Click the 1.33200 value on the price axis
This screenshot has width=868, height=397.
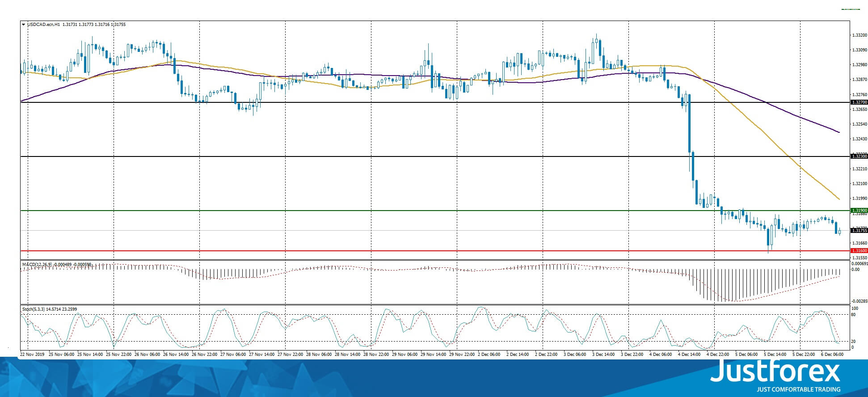pos(860,35)
